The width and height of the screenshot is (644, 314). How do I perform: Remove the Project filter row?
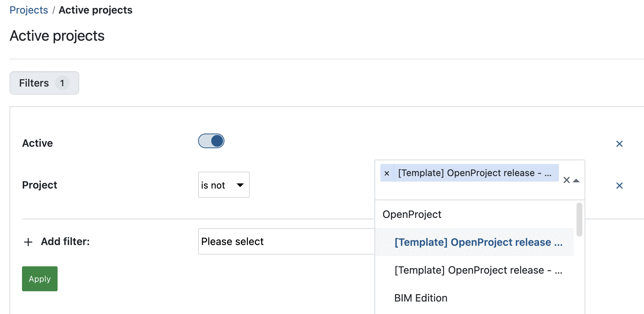point(619,186)
